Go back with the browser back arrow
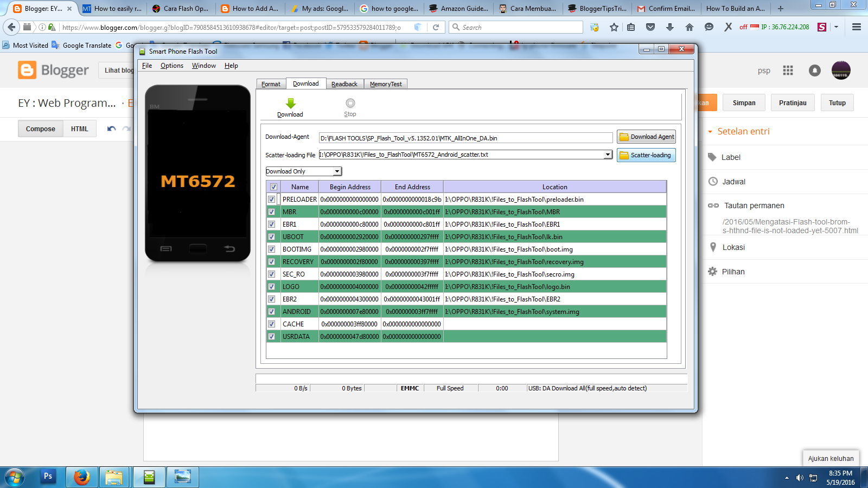The height and width of the screenshot is (488, 868). (x=12, y=27)
